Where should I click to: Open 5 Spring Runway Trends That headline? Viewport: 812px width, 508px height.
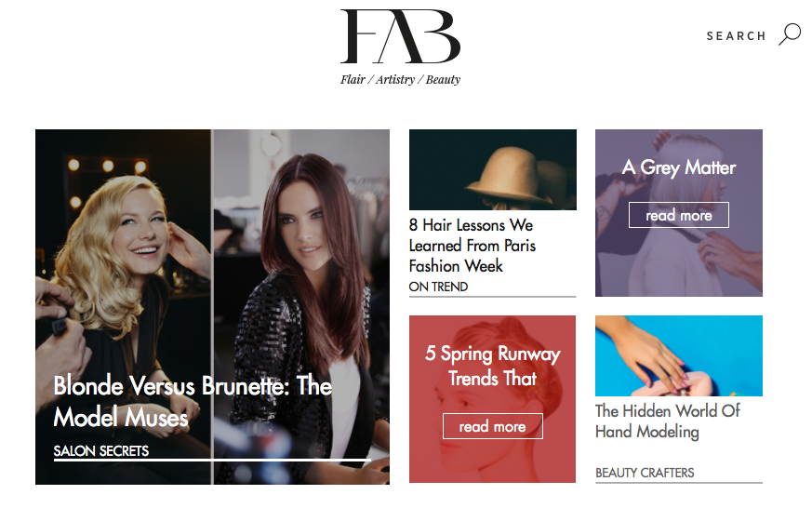[x=492, y=366]
